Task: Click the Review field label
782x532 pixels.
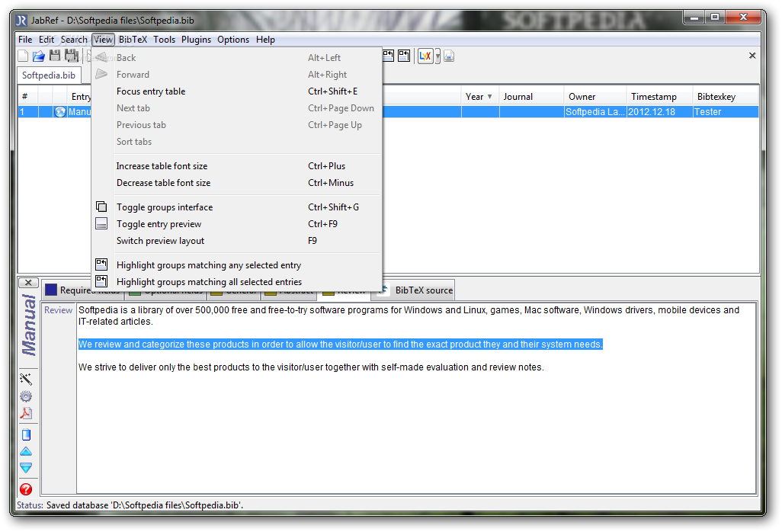Action: point(59,310)
